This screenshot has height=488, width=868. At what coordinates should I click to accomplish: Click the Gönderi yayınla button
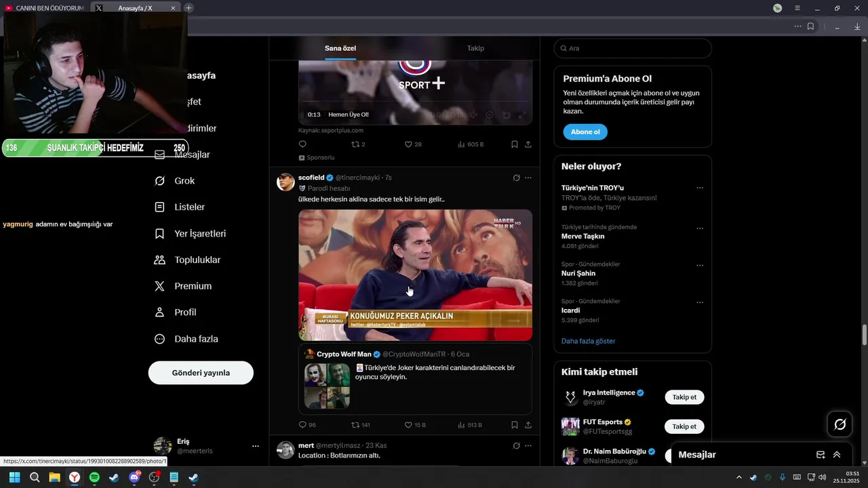point(201,373)
